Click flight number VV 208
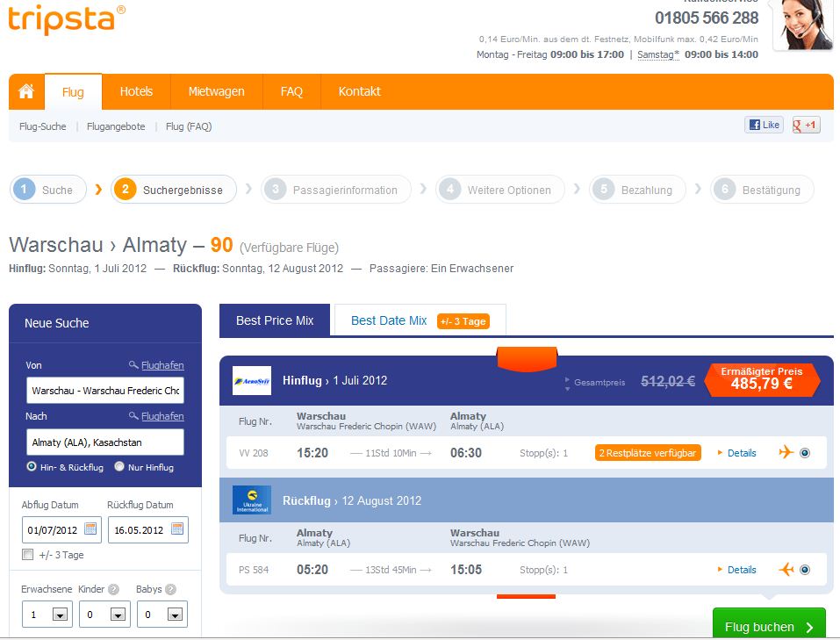The width and height of the screenshot is (840, 640). click(x=254, y=453)
